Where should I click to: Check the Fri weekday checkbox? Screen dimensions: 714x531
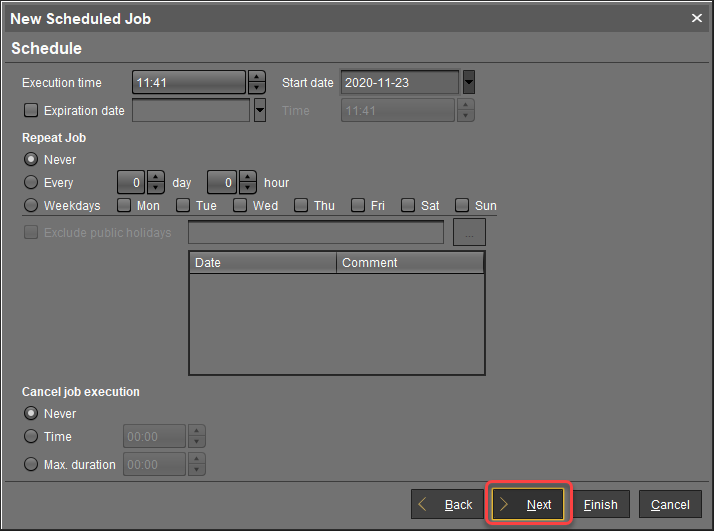[358, 206]
